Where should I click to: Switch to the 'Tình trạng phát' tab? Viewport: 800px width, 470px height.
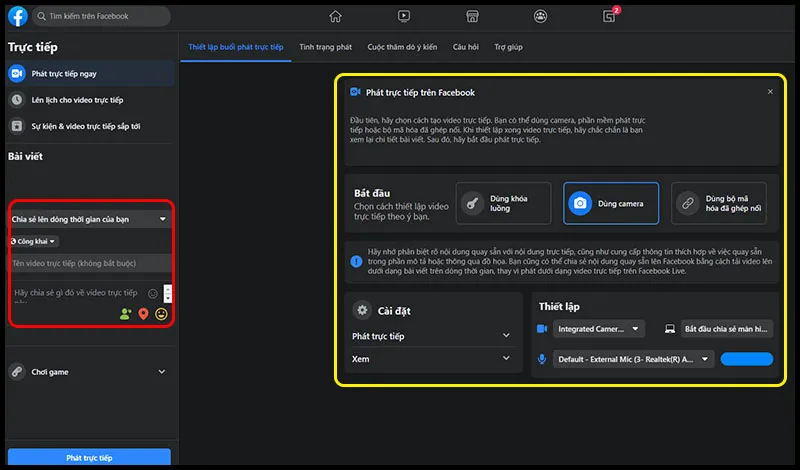[x=325, y=47]
